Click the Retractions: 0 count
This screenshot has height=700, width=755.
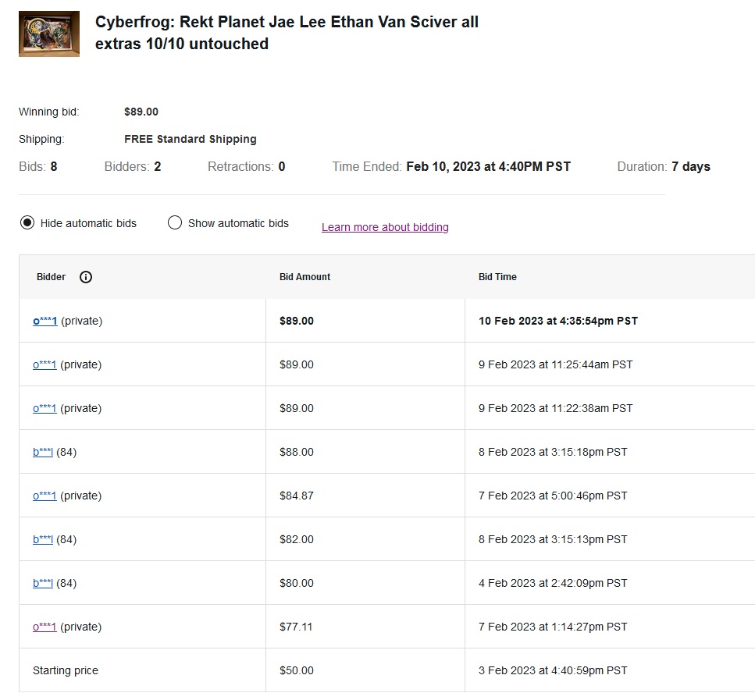click(247, 166)
